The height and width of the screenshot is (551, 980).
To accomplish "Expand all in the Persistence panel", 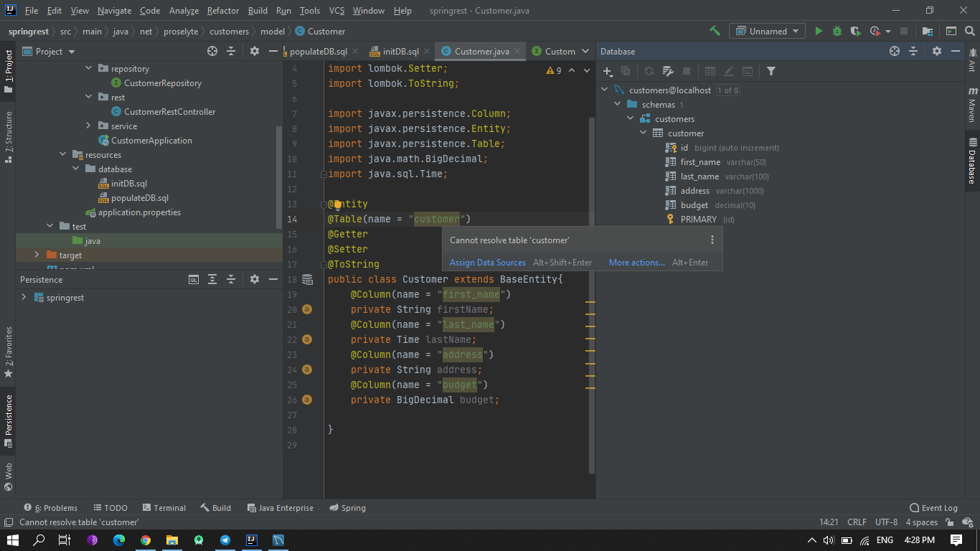I will click(x=212, y=279).
